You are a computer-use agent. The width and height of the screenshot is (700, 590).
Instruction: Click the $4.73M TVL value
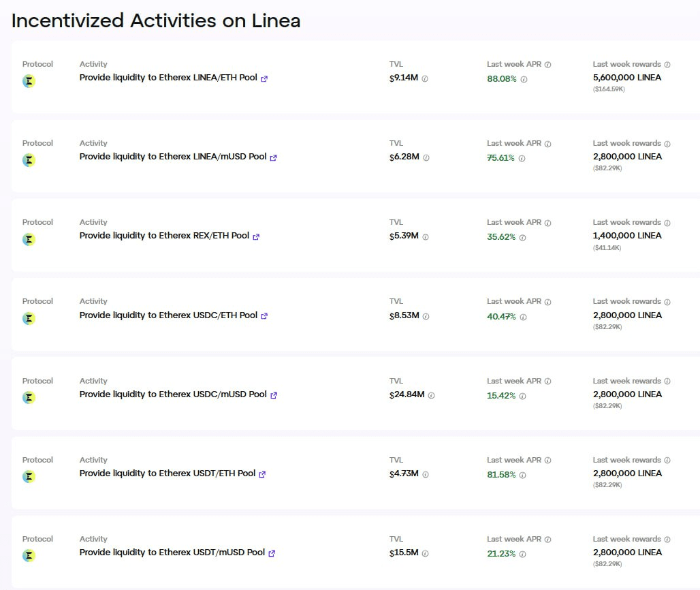(404, 474)
